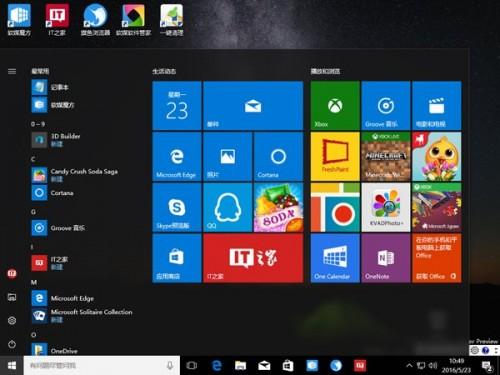This screenshot has height=375, width=500.
Task: Click the red IT之家 account icon in rail
Action: coord(12,273)
